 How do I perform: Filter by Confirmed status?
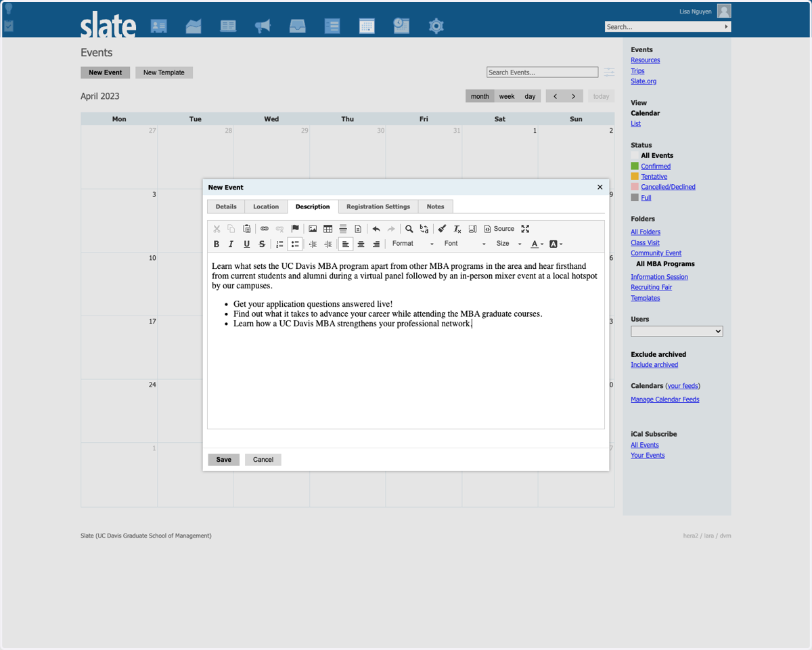656,167
